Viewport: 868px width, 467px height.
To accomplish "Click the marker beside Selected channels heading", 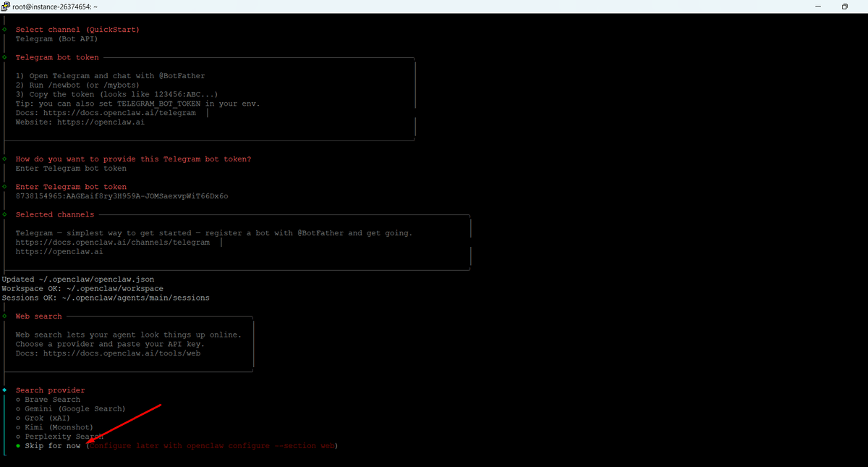I will 5,215.
